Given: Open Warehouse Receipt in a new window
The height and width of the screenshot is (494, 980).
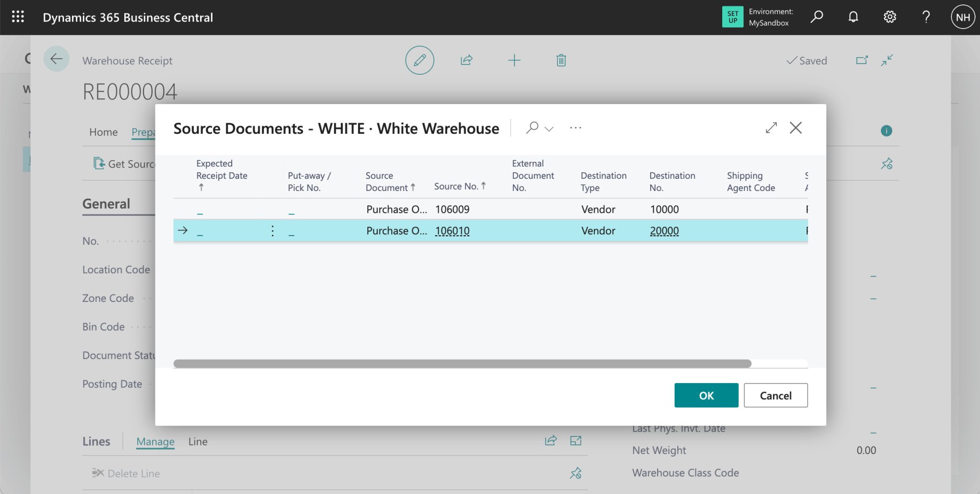Looking at the screenshot, I should coord(862,60).
